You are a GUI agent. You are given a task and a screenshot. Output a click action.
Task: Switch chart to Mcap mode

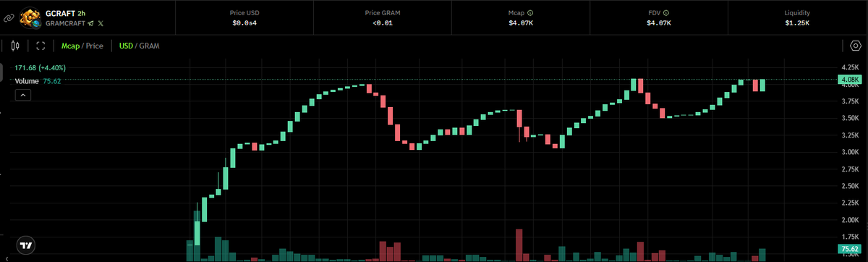70,46
